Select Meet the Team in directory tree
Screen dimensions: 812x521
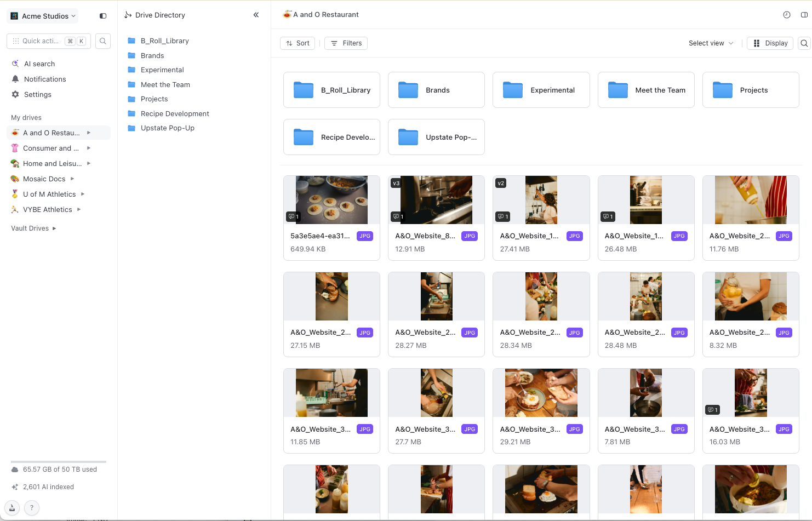pyautogui.click(x=165, y=85)
